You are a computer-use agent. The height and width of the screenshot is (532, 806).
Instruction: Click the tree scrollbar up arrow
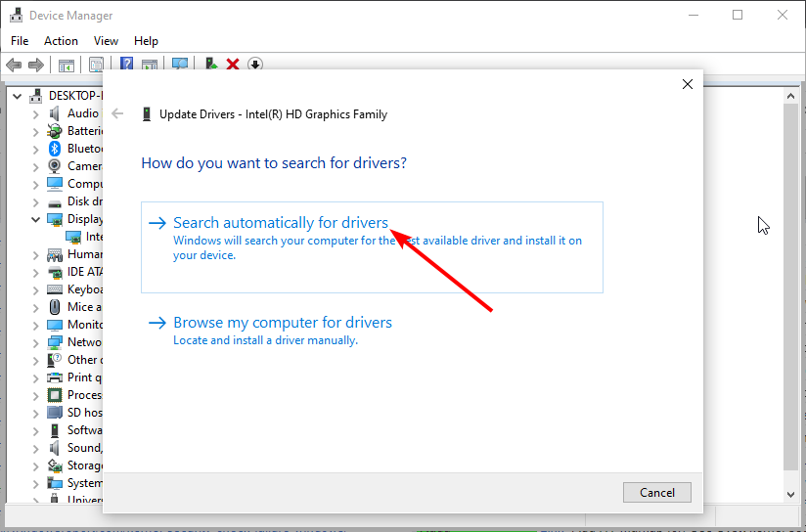click(790, 96)
